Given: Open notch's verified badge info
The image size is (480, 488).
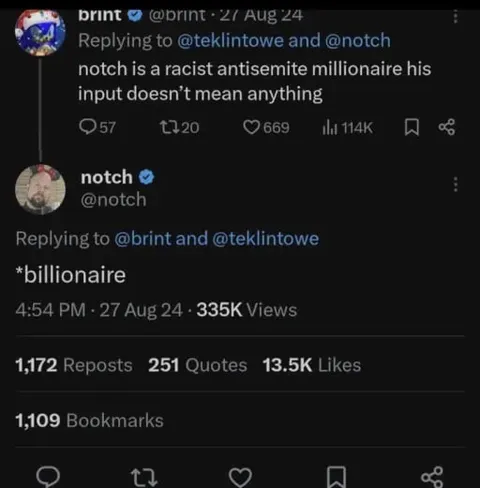Looking at the screenshot, I should coord(146,177).
